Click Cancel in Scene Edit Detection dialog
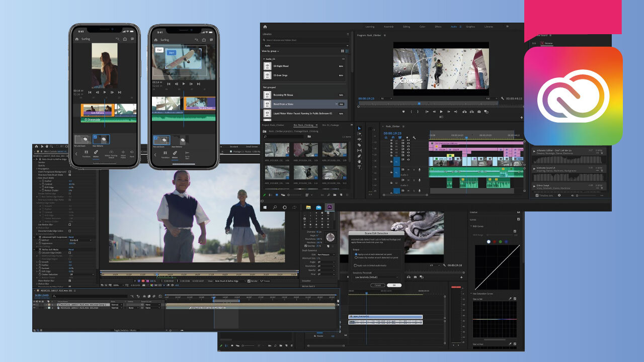Viewport: 644px width, 362px height. [x=378, y=285]
